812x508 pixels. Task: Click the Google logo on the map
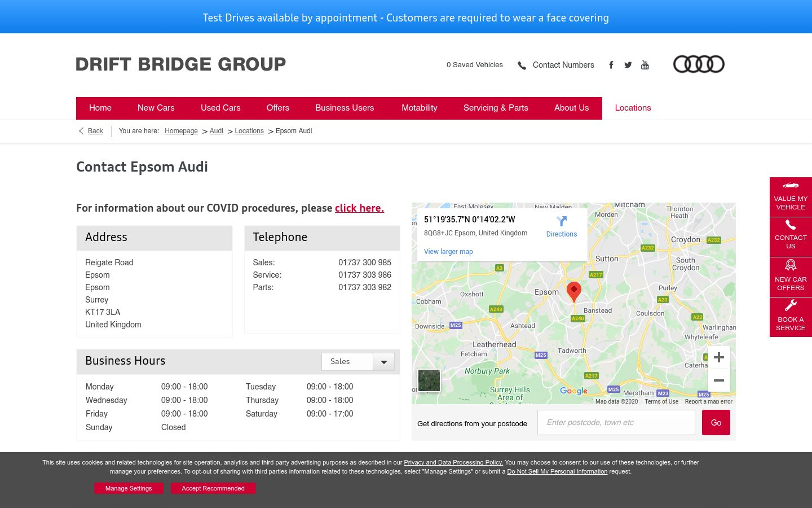(x=573, y=391)
